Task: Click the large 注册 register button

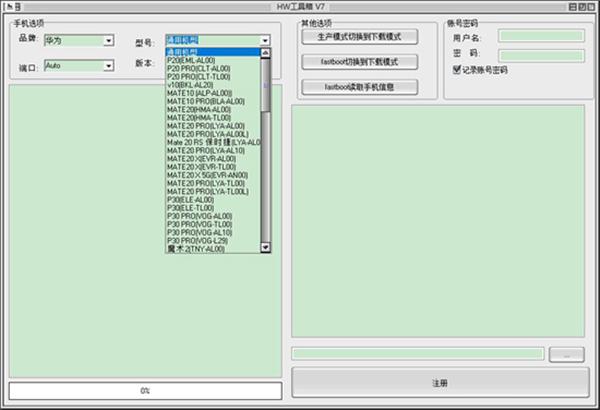Action: click(440, 382)
